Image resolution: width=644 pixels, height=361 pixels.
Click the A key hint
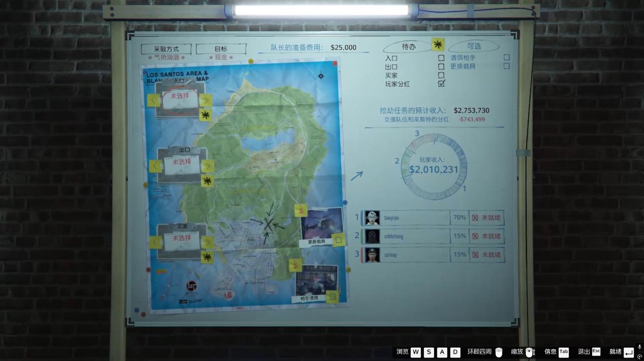442,352
